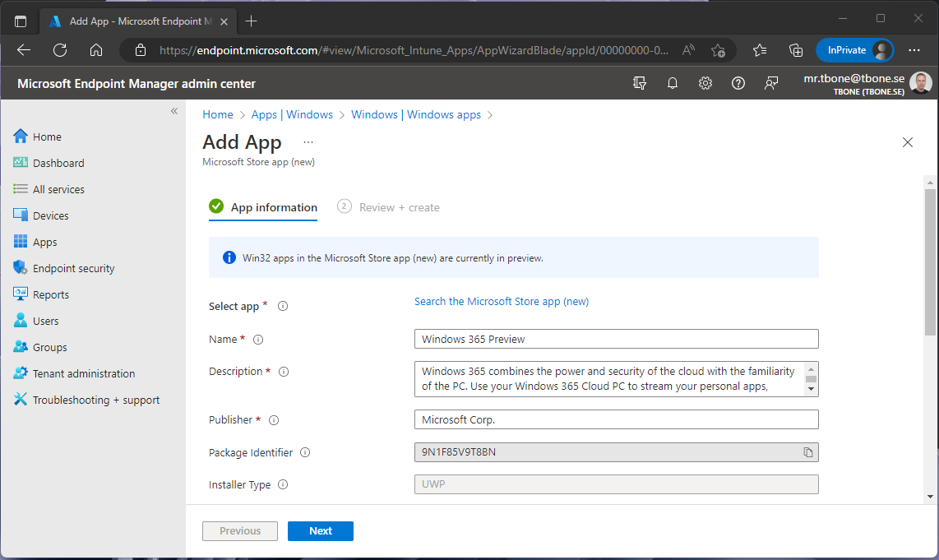
Task: View Reports in the sidebar
Action: [x=50, y=294]
